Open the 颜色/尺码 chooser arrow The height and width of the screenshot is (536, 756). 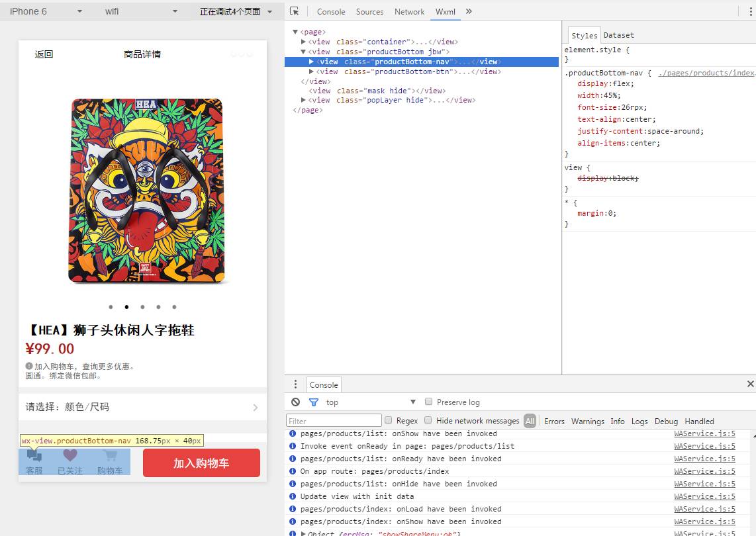[255, 408]
